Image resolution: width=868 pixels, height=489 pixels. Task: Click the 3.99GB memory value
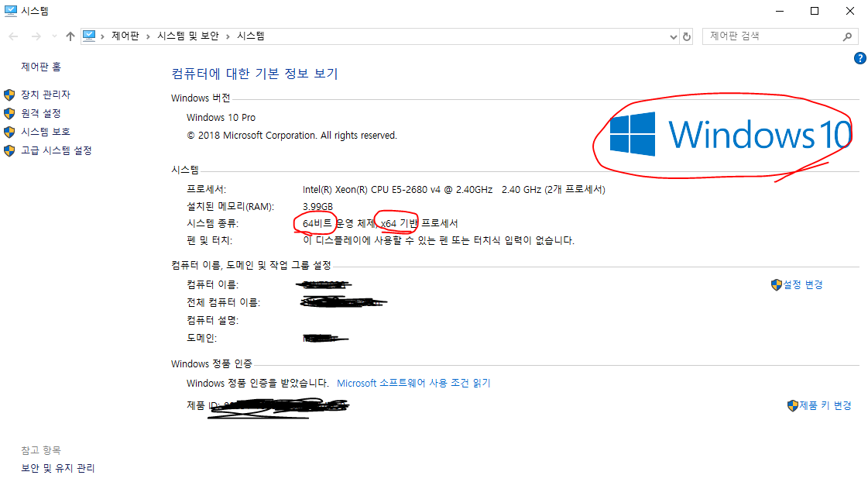[x=317, y=207]
